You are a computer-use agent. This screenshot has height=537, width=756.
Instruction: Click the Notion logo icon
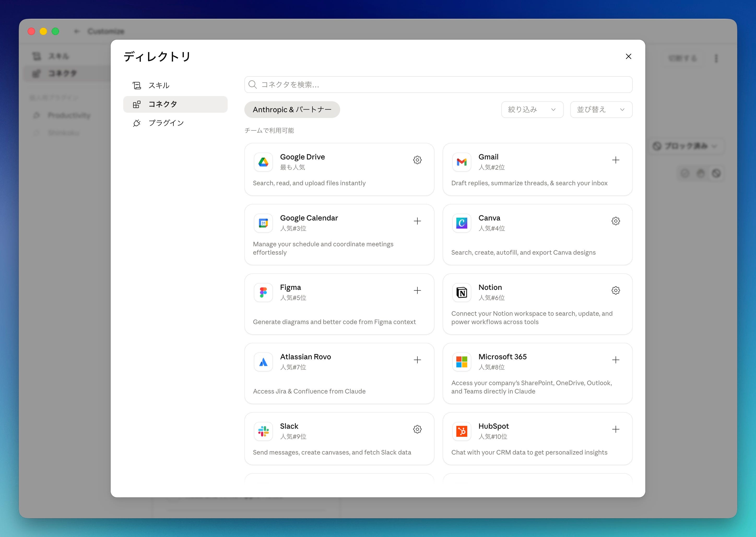tap(462, 293)
